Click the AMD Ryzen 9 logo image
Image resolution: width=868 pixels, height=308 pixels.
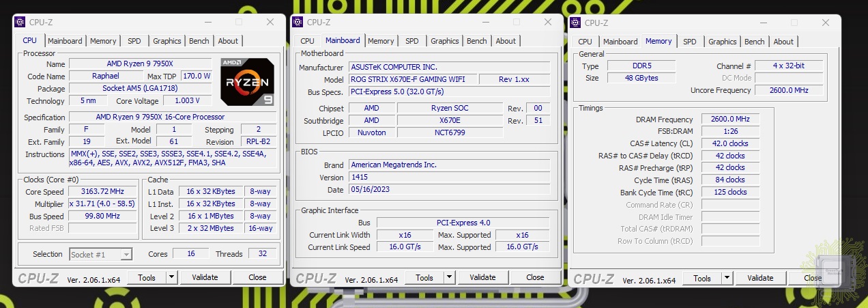[x=247, y=82]
